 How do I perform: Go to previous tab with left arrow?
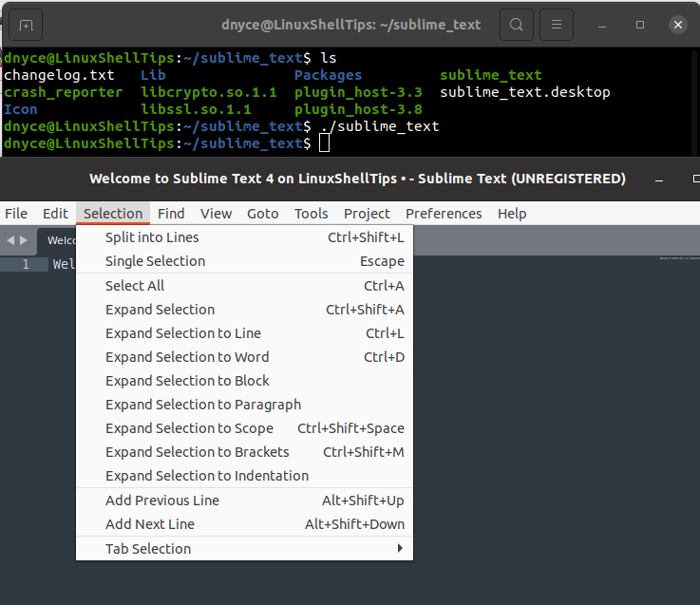10,240
